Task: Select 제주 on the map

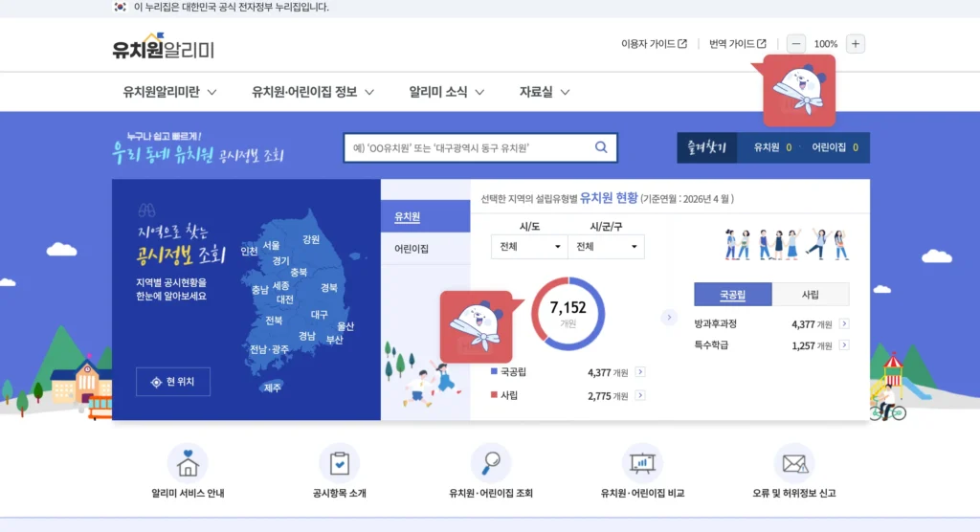Action: 273,388
